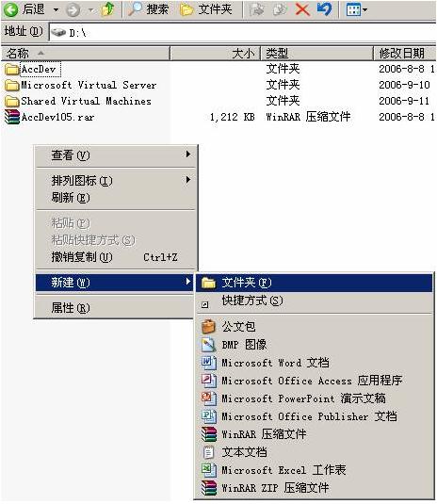
Task: Toggle the 文件夹 folders pane button
Action: pos(205,9)
